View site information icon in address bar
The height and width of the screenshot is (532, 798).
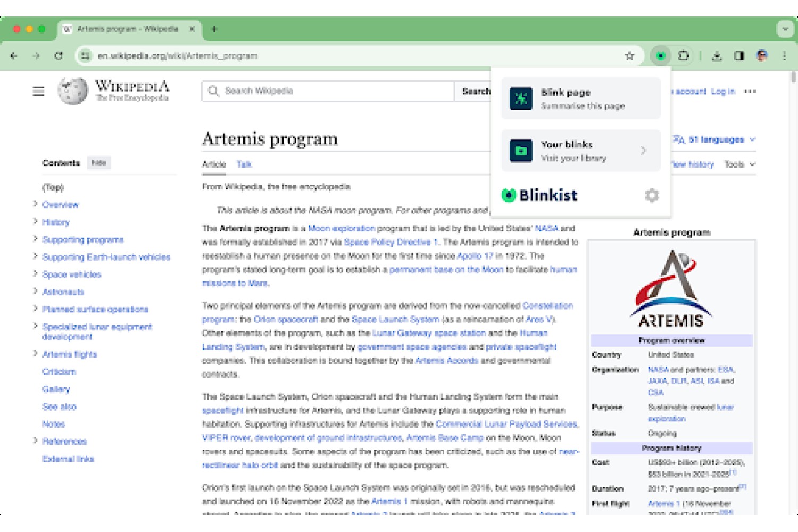coord(85,55)
